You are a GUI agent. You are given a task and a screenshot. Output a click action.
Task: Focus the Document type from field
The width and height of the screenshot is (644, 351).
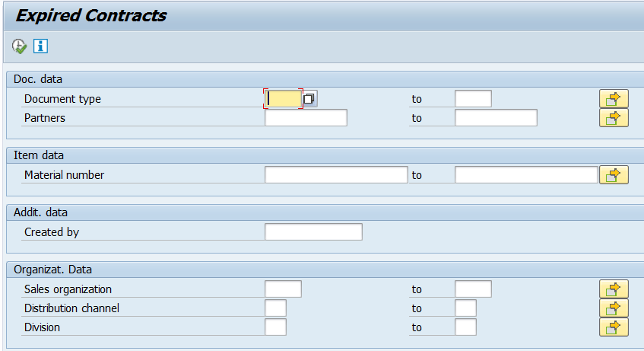[x=283, y=99]
